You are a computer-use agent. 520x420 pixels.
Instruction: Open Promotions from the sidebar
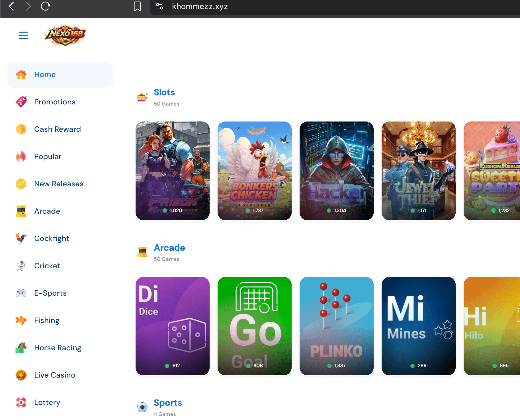pyautogui.click(x=60, y=102)
